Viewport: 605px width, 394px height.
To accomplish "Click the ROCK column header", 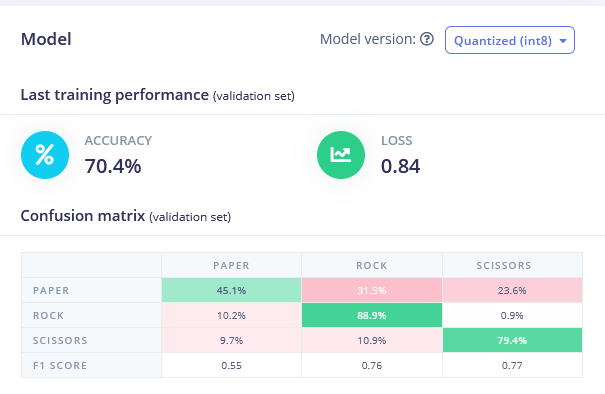I will (372, 265).
